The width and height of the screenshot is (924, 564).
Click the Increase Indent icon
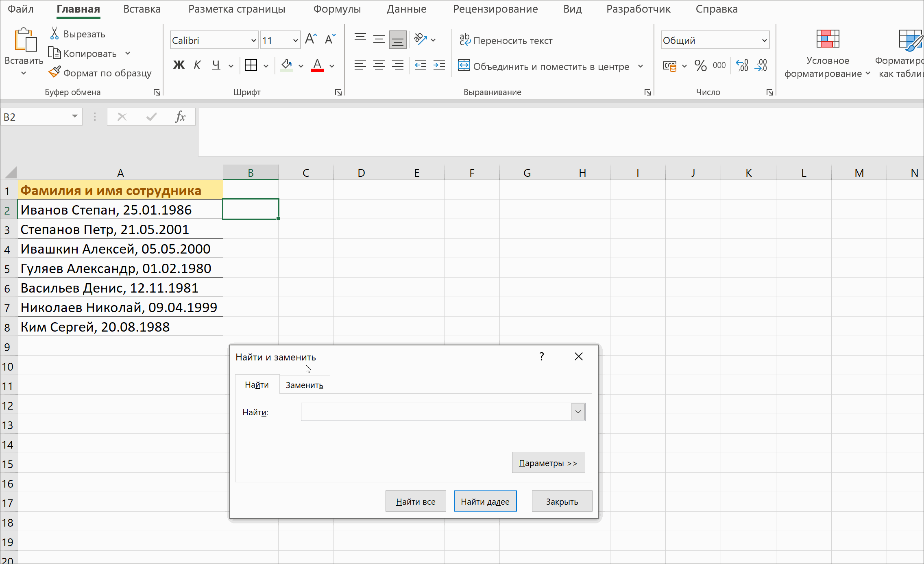439,65
